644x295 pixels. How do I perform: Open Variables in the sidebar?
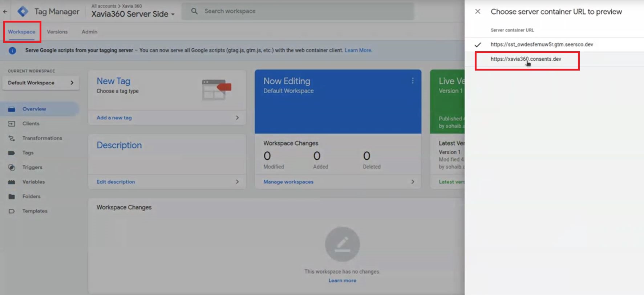coord(33,182)
